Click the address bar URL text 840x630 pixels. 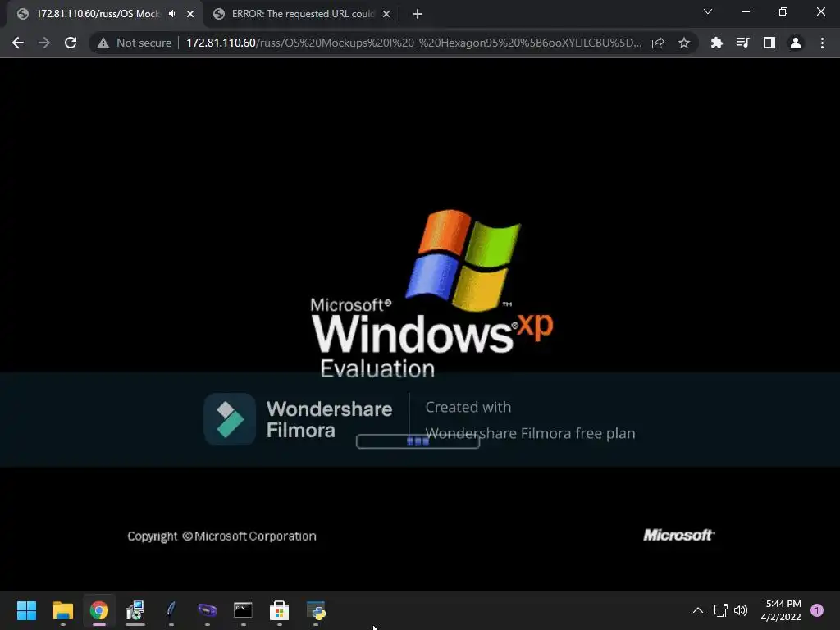click(x=413, y=43)
